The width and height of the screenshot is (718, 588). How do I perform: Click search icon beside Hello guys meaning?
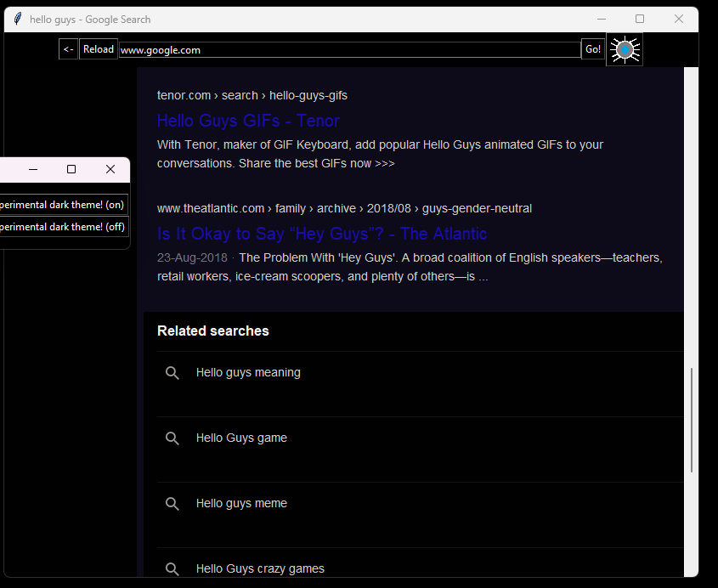tap(172, 372)
